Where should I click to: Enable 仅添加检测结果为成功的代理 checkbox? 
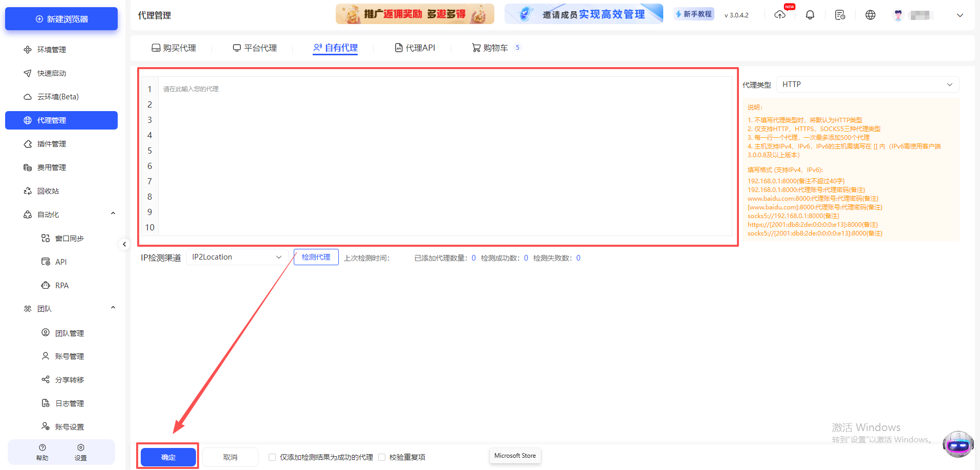point(272,457)
